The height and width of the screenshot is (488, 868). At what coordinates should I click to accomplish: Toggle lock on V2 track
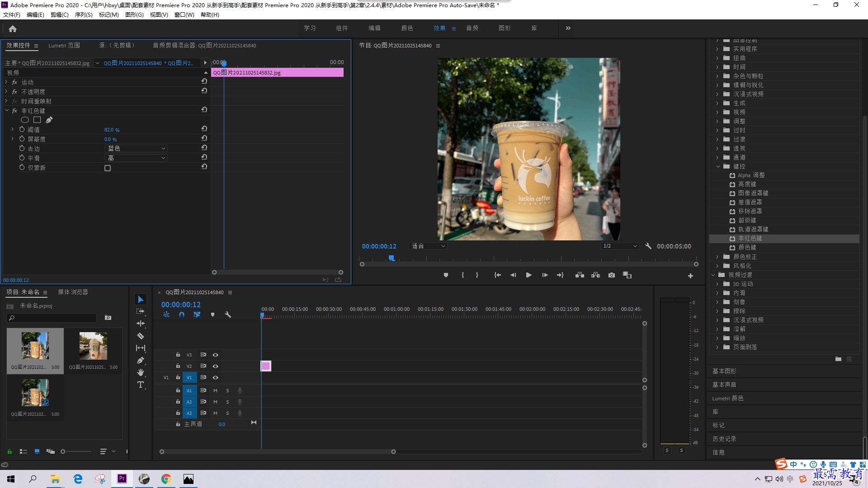point(178,366)
